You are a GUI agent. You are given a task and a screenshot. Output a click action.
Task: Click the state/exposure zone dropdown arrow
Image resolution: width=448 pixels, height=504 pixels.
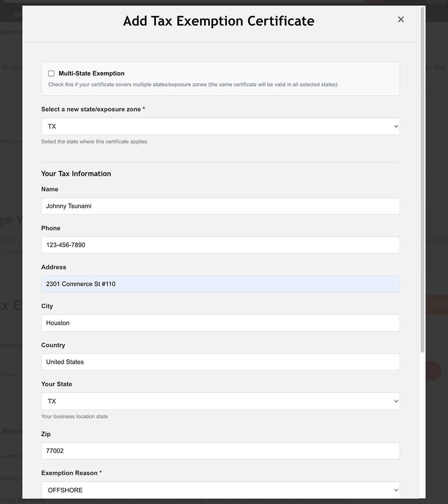396,126
